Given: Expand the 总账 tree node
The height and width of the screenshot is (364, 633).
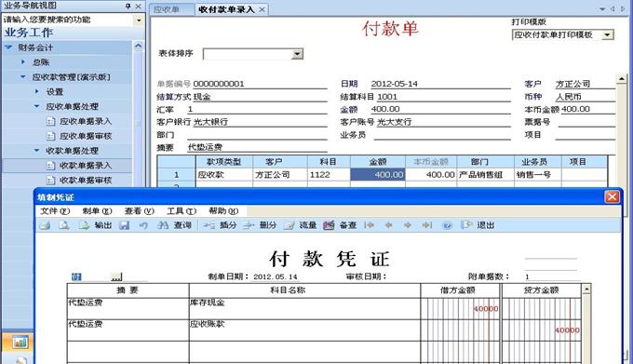Looking at the screenshot, I should click(x=23, y=62).
